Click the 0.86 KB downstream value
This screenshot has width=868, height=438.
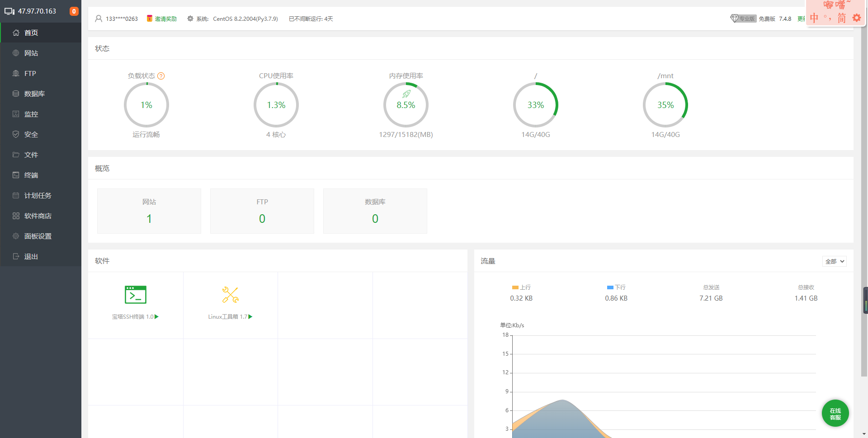point(616,298)
